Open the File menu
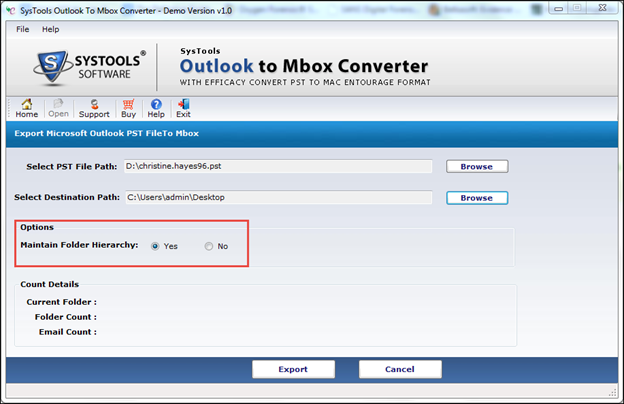 23,29
